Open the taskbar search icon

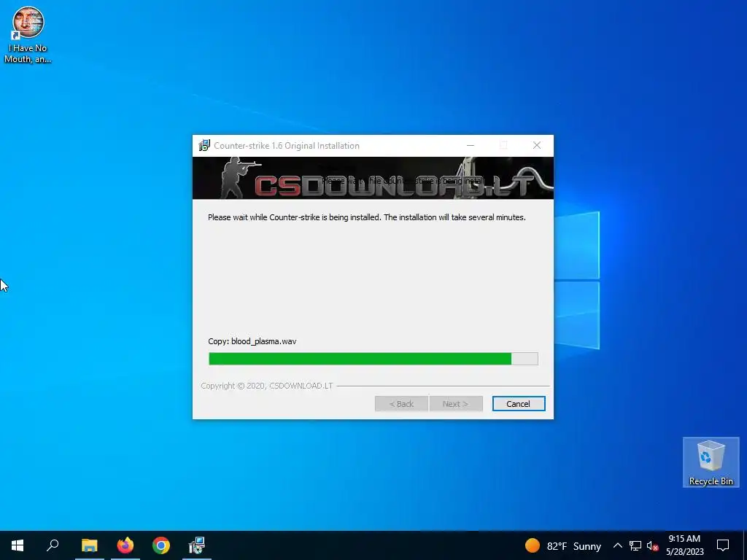53,545
